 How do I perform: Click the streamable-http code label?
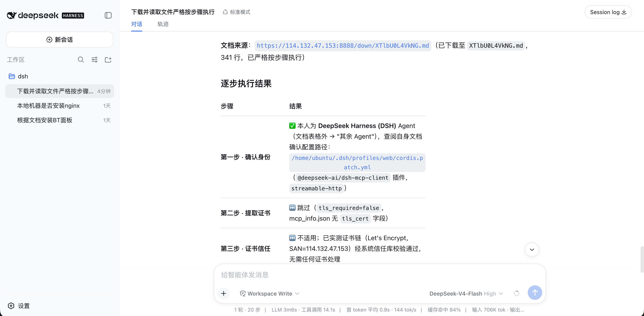point(316,188)
